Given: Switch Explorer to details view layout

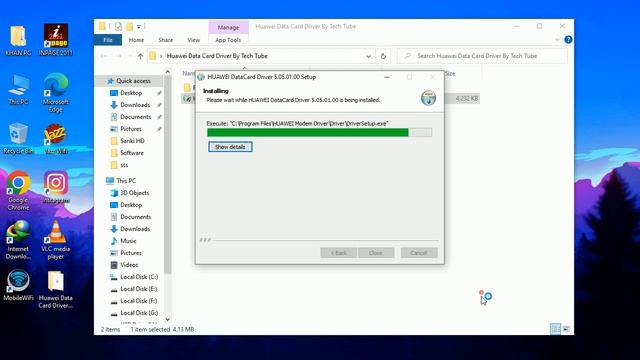Looking at the screenshot, I should click(555, 329).
